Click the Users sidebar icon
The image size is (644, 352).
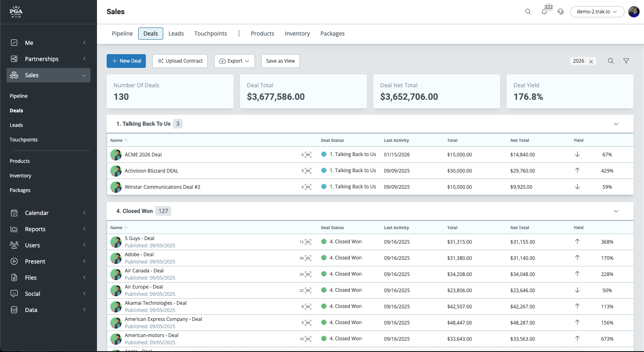(x=14, y=245)
